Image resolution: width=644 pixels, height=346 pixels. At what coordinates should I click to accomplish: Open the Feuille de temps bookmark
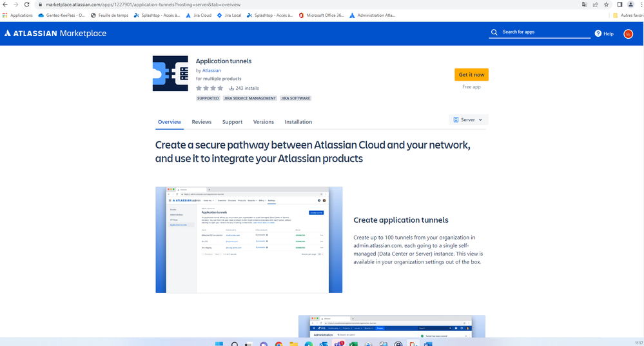[x=109, y=15]
